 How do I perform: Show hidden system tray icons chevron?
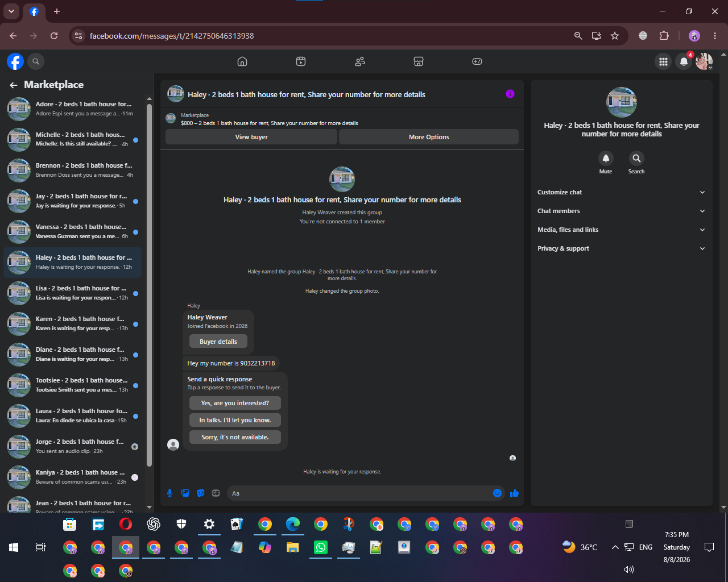[615, 547]
